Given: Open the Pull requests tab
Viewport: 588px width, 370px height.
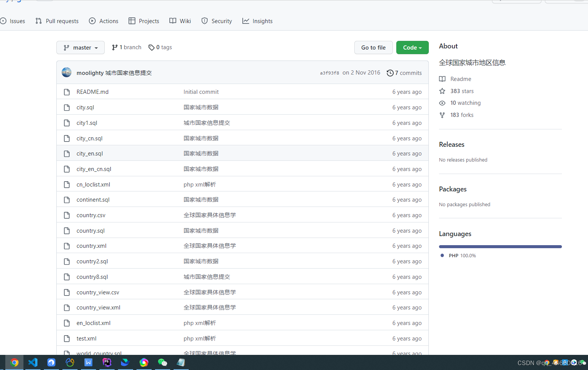Looking at the screenshot, I should (x=57, y=21).
